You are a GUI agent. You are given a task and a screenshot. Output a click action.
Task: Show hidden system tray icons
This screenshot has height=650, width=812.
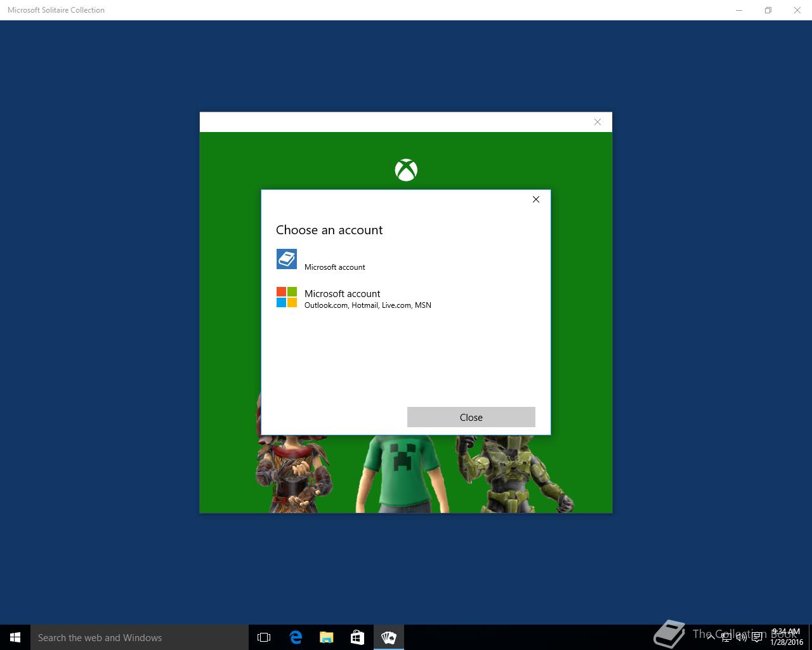[711, 637]
